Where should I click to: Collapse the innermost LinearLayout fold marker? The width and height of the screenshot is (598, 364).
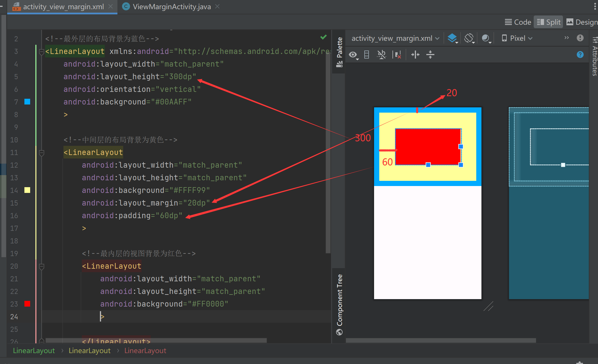(41, 266)
